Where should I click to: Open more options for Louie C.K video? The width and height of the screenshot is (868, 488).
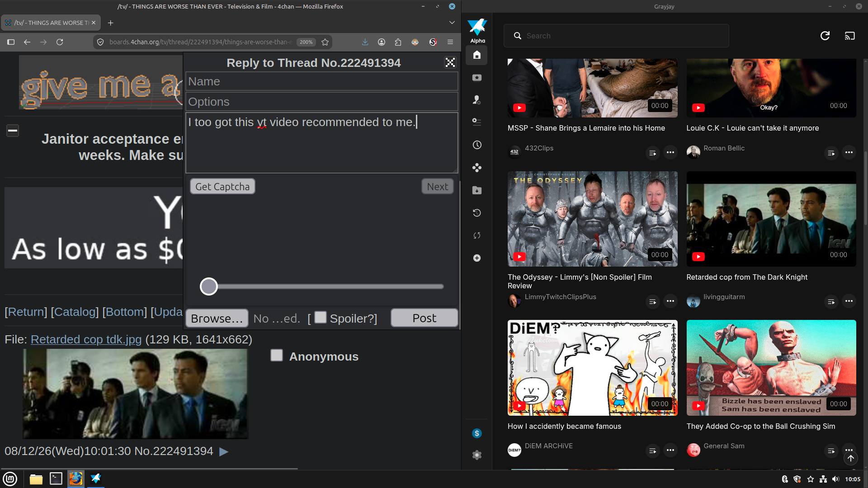[x=849, y=152]
